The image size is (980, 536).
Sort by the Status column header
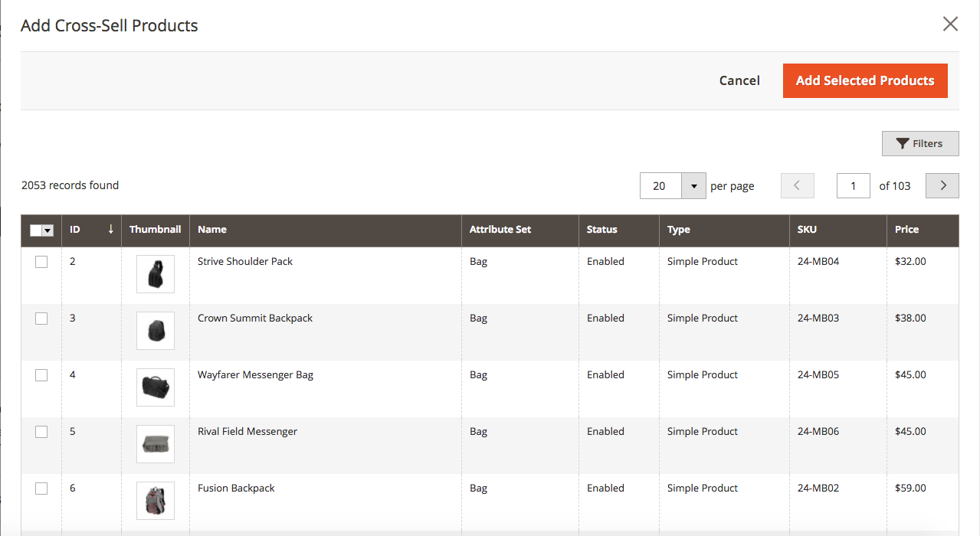click(601, 230)
